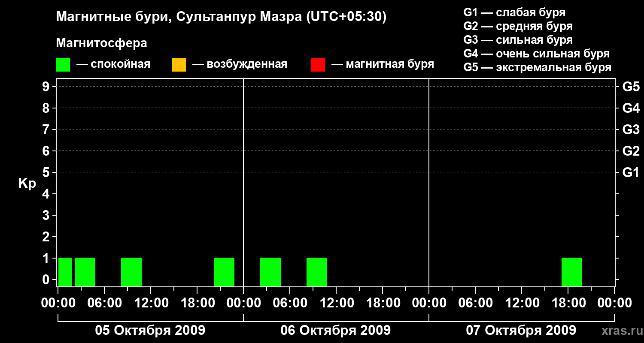Screen dimensions: 644x343
Task: Select the '07 Октября 2009' date label
Action: (521, 331)
